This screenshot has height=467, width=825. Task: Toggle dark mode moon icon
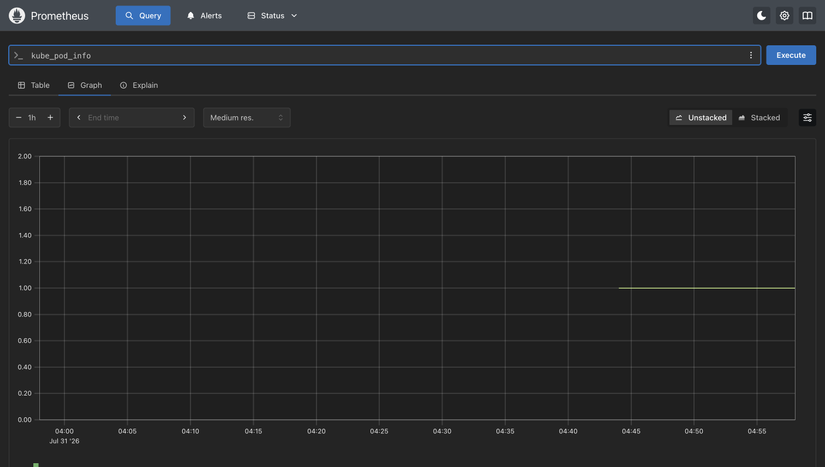click(x=761, y=16)
